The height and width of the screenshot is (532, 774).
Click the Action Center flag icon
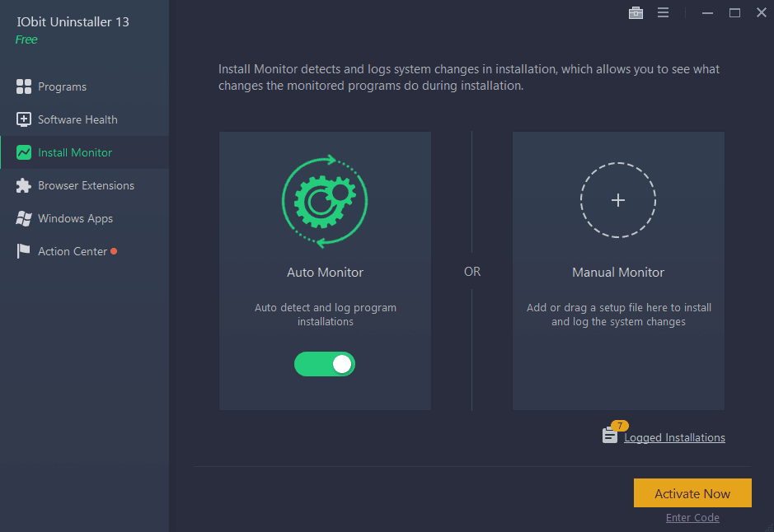(x=23, y=251)
